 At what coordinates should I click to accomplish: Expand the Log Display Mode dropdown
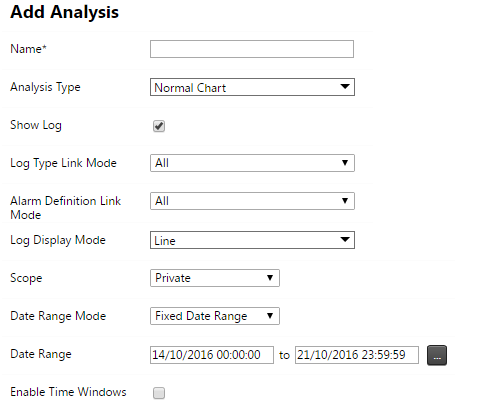point(252,240)
